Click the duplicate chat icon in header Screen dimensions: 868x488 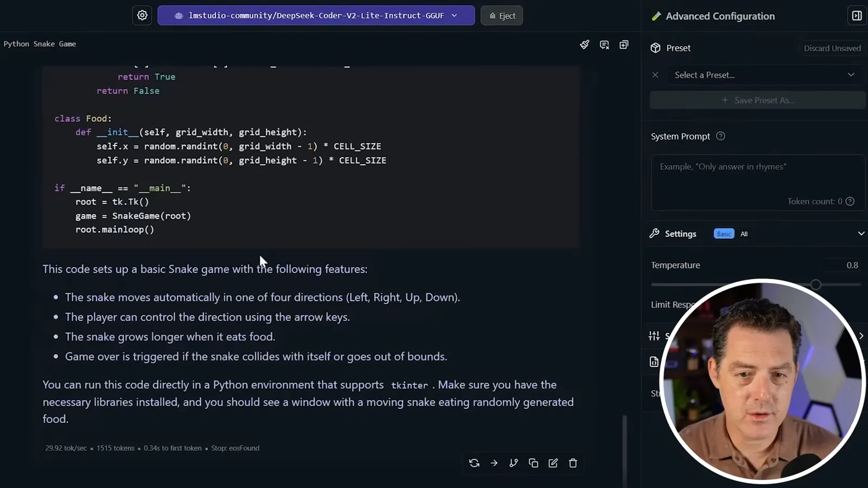coord(624,44)
